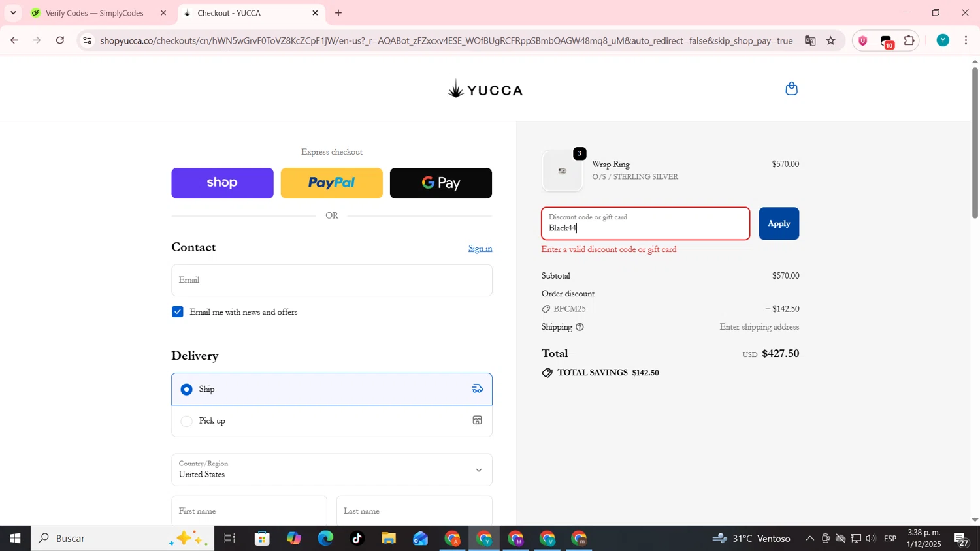
Task: Open the weather widget showing 31°C Ventoso
Action: [751, 539]
